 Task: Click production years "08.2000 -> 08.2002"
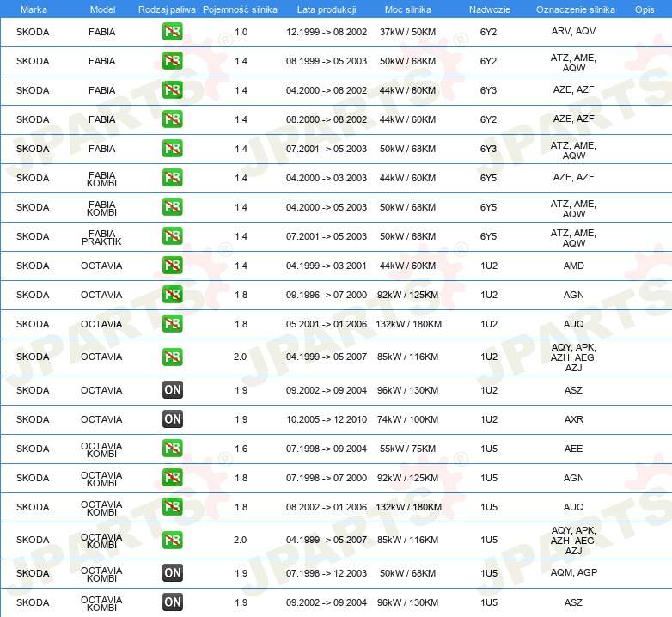point(327,119)
